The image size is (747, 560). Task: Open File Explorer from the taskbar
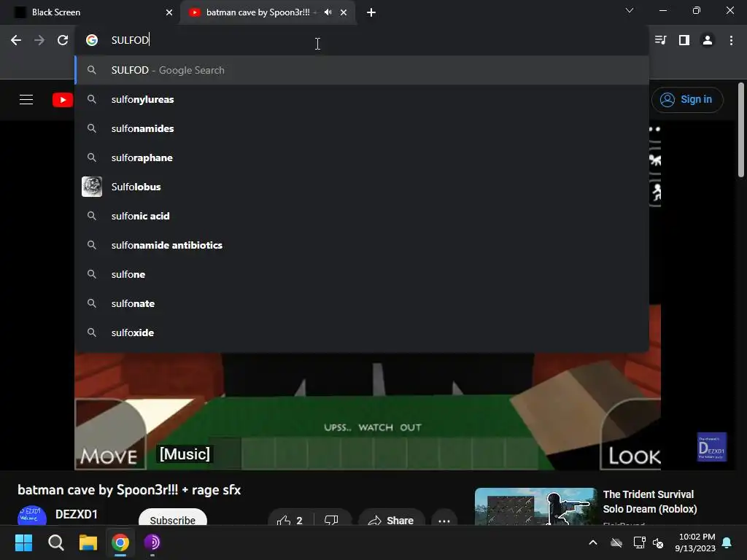pyautogui.click(x=88, y=542)
